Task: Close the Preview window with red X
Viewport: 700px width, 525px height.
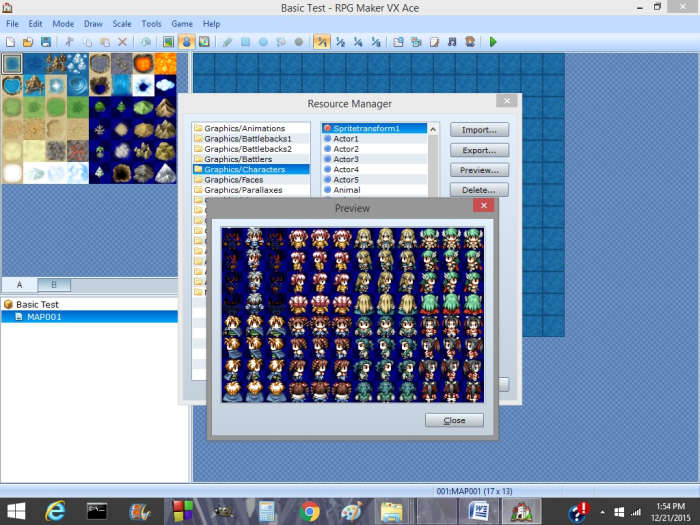Action: click(x=483, y=205)
